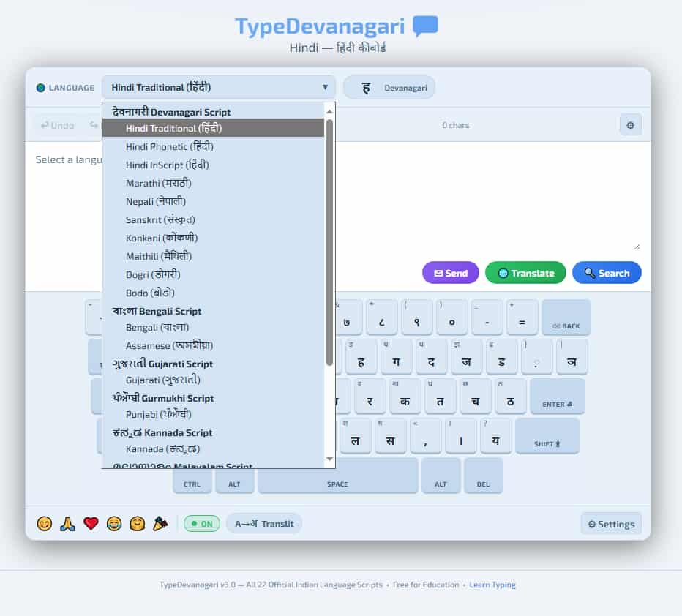Click the ENTER key on virtual keyboard

[557, 396]
